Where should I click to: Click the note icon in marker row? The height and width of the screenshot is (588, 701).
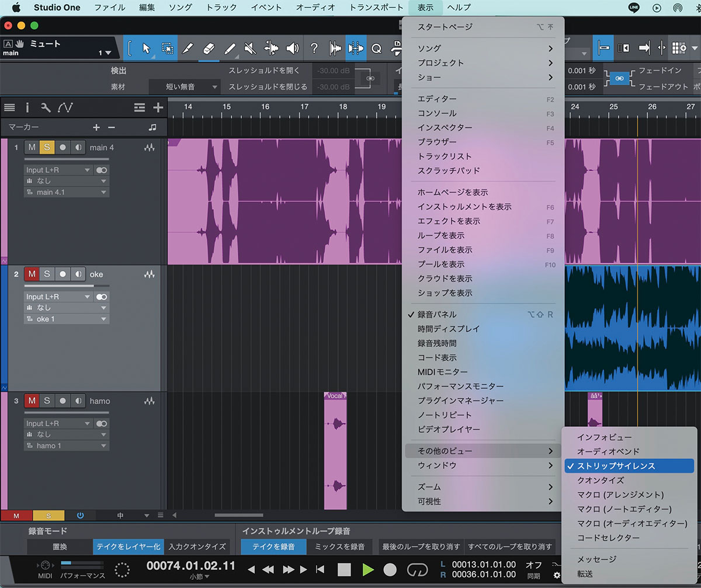(152, 127)
